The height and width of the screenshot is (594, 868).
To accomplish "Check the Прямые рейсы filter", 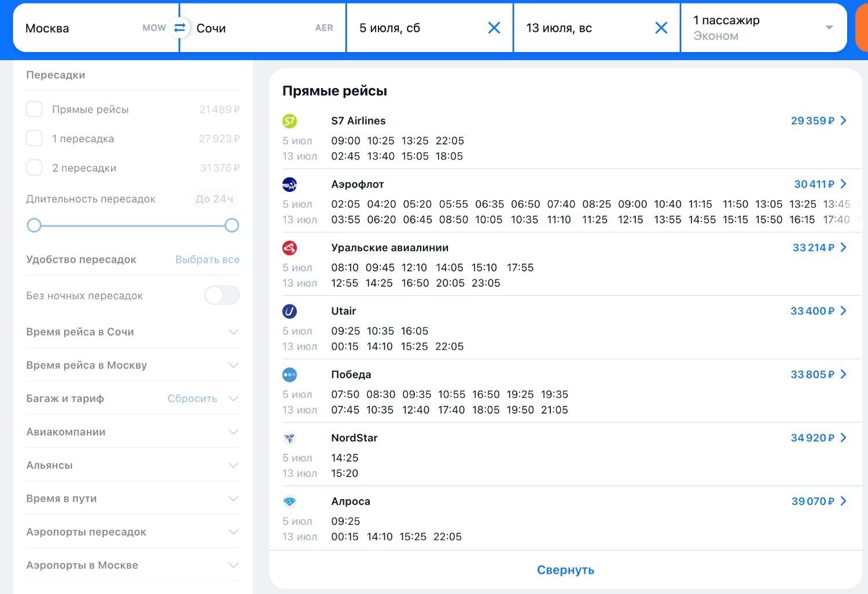I will coord(34,109).
